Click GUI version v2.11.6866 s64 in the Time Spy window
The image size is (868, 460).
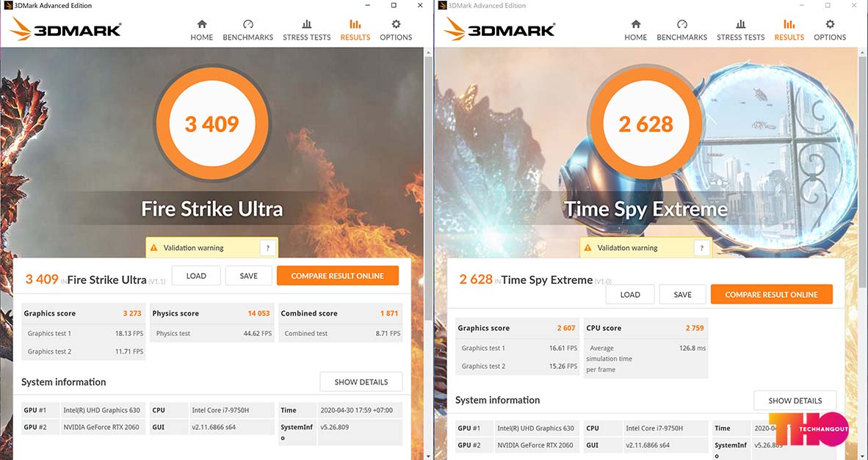tap(648, 445)
